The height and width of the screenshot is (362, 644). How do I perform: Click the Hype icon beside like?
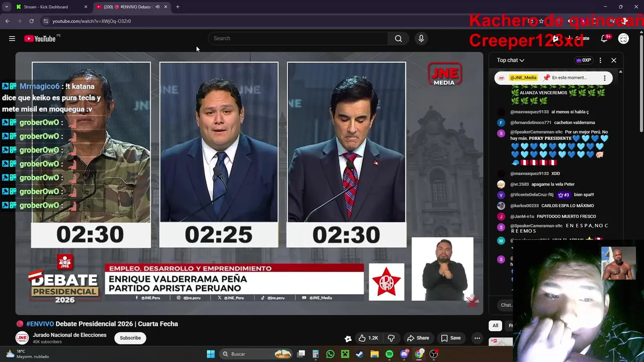[x=348, y=338]
